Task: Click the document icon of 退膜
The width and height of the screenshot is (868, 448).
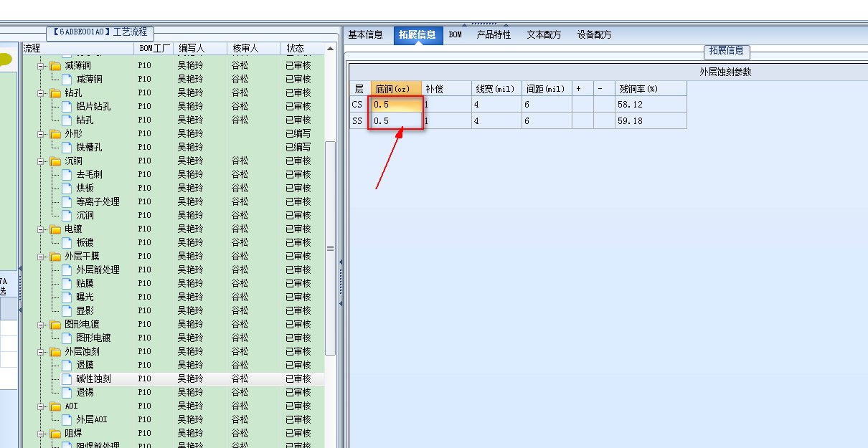Action: tap(67, 365)
